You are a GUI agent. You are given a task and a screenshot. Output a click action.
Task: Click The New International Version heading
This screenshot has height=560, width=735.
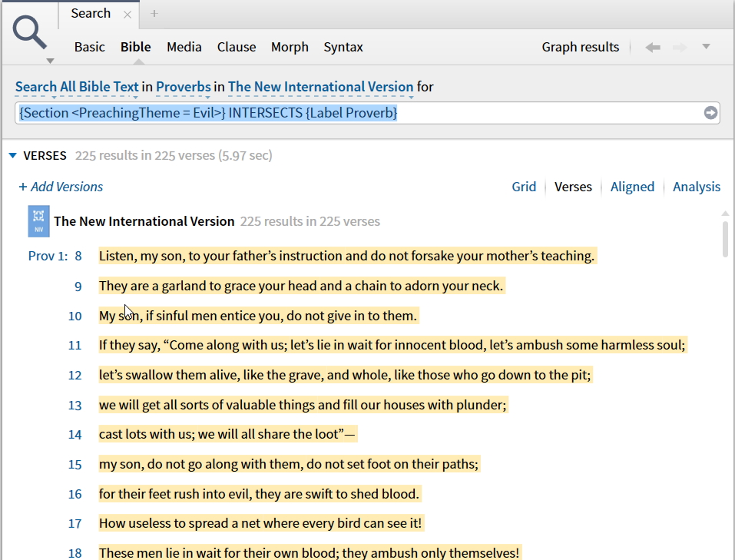click(x=144, y=221)
